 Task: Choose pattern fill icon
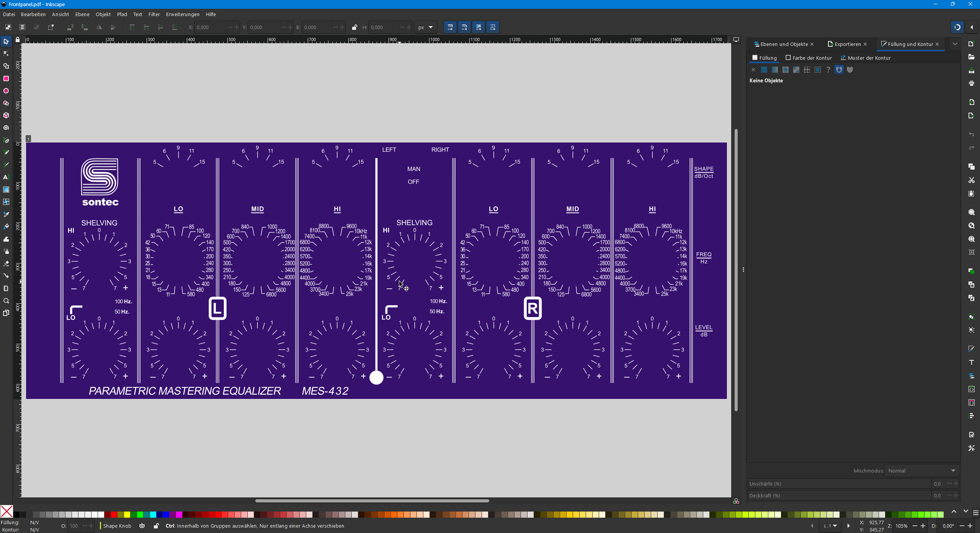tap(807, 70)
